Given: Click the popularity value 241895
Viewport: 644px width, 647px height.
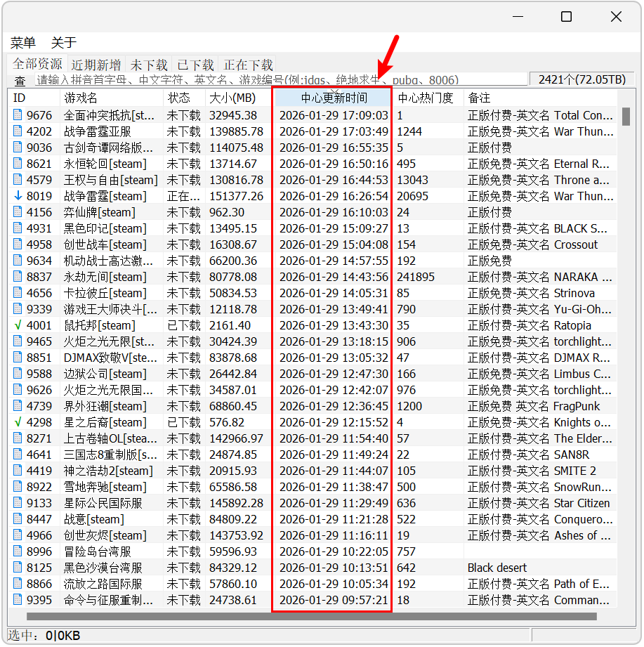Looking at the screenshot, I should click(416, 277).
